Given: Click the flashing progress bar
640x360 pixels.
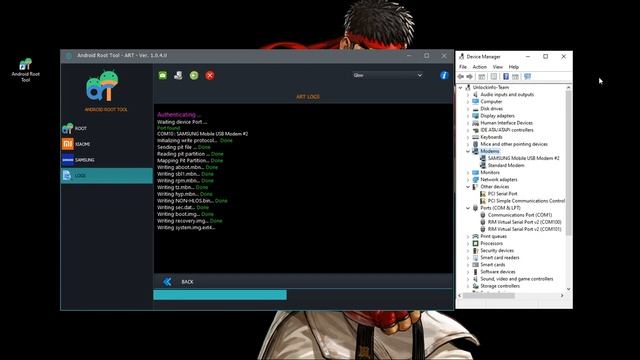Looking at the screenshot, I should [303, 295].
